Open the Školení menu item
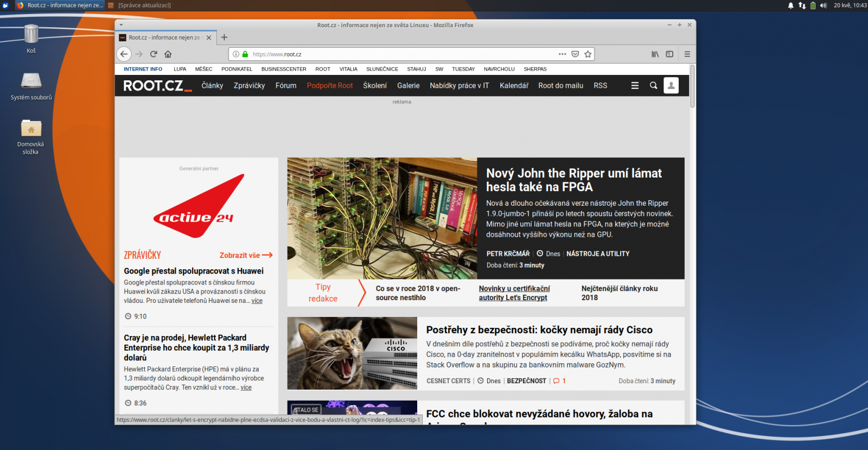The image size is (868, 450). (x=375, y=86)
